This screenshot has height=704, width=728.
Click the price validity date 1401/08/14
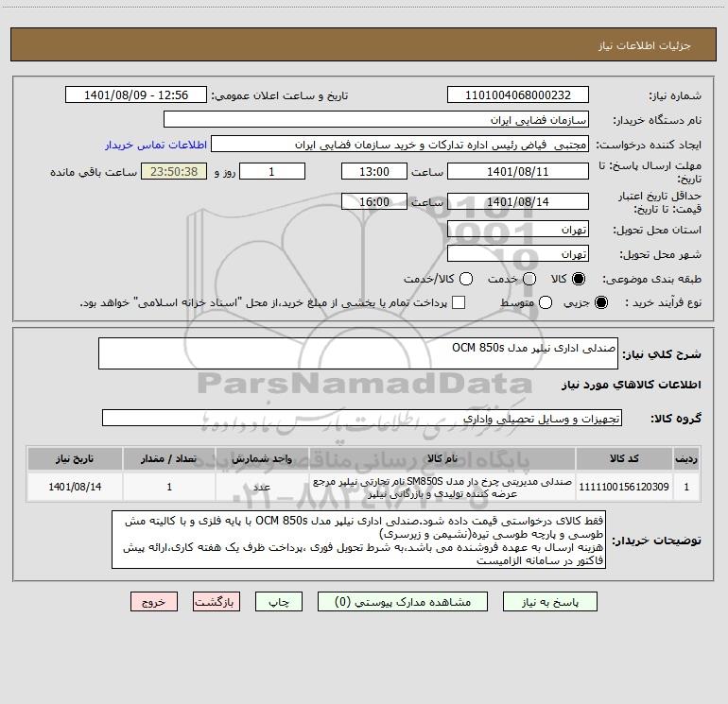[518, 202]
